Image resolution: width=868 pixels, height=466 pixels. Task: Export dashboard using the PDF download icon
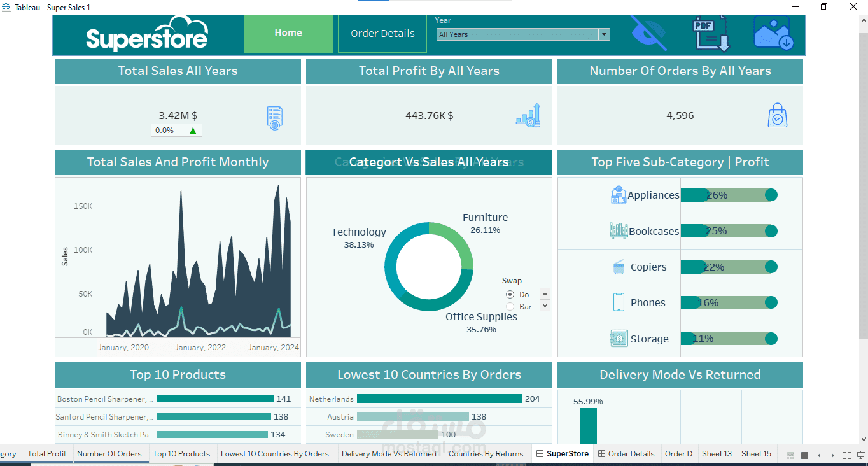[x=711, y=34]
